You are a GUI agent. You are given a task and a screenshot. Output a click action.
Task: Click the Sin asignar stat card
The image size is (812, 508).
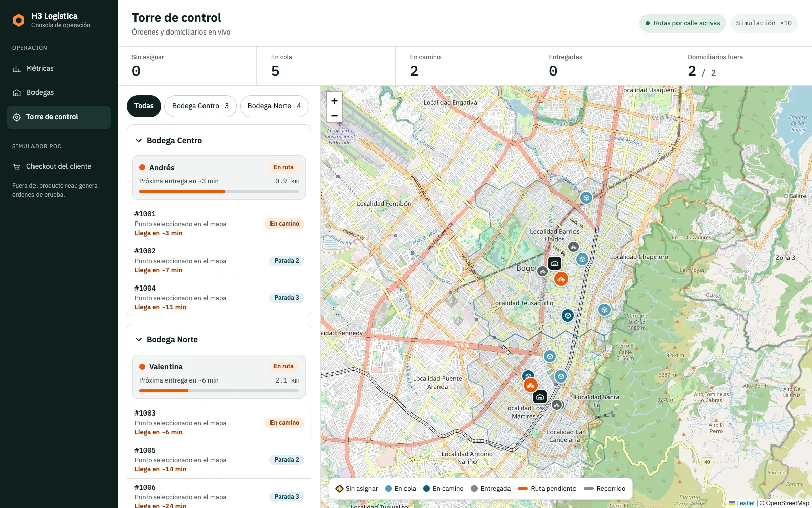pyautogui.click(x=187, y=66)
